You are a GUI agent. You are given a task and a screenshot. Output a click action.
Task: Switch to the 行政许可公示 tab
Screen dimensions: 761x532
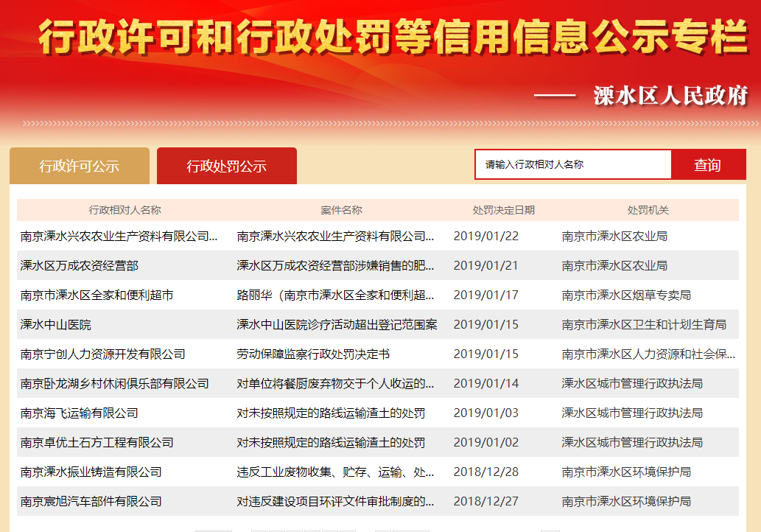pos(80,166)
